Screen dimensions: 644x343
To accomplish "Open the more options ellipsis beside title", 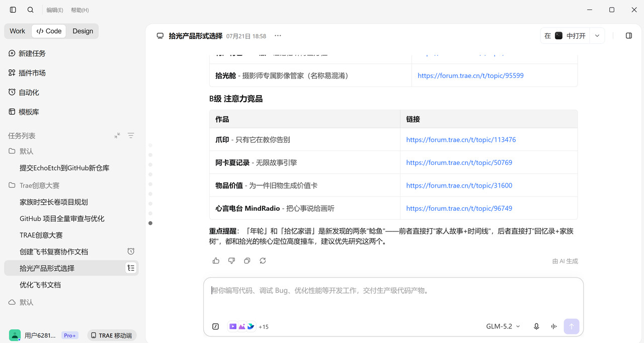I will [278, 36].
